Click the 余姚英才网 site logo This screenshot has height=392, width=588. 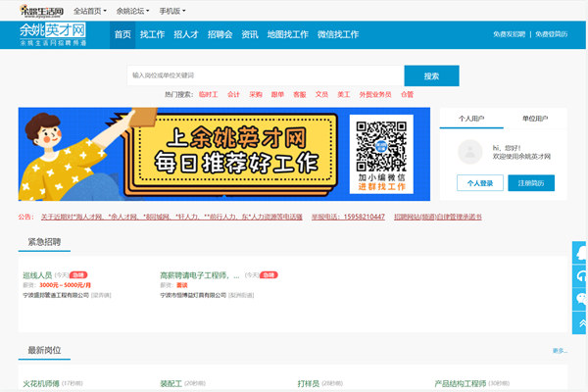pyautogui.click(x=52, y=35)
